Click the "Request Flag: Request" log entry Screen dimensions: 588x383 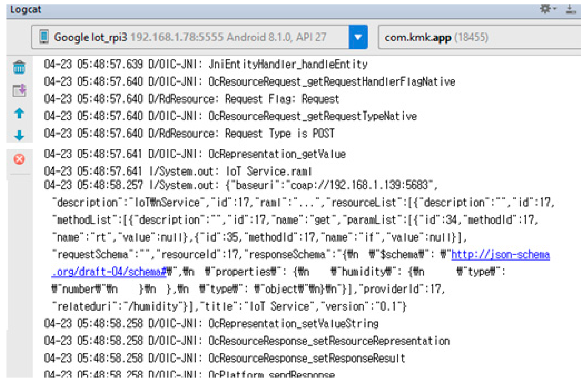pyautogui.click(x=191, y=99)
